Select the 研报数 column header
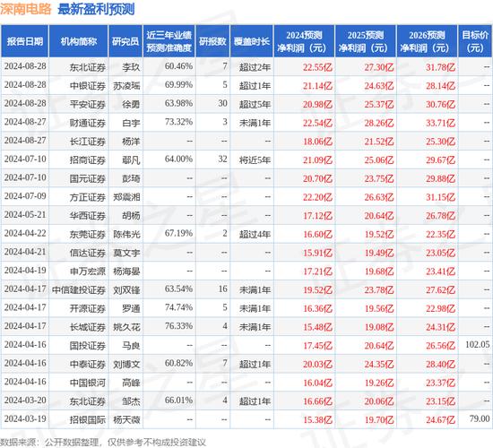This screenshot has width=493, height=448. pyautogui.click(x=212, y=41)
